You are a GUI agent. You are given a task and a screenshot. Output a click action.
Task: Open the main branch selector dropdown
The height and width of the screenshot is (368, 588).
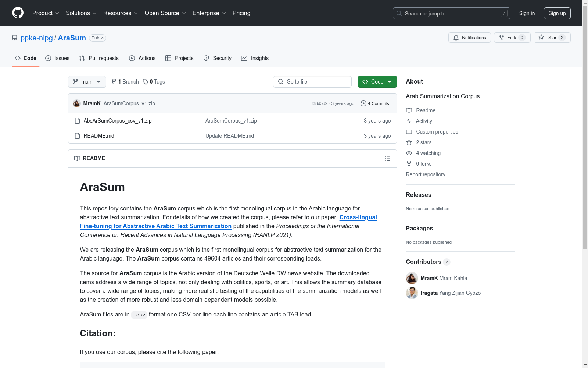pos(87,82)
